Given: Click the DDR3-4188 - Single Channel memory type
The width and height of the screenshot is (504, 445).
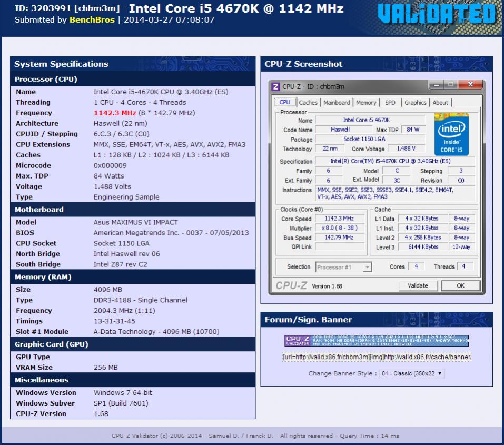Looking at the screenshot, I should [x=141, y=300].
